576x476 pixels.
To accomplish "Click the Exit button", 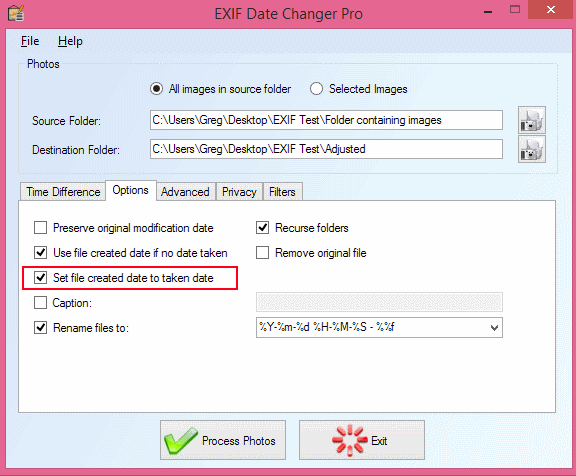I will (x=362, y=440).
